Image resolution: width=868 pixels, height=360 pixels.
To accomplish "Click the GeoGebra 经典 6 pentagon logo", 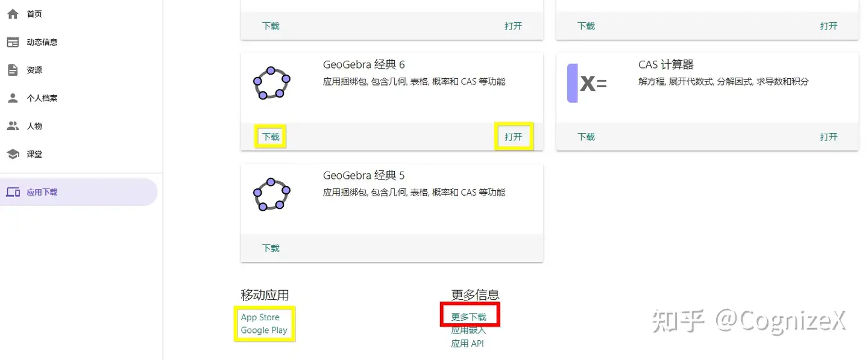I will [x=271, y=83].
